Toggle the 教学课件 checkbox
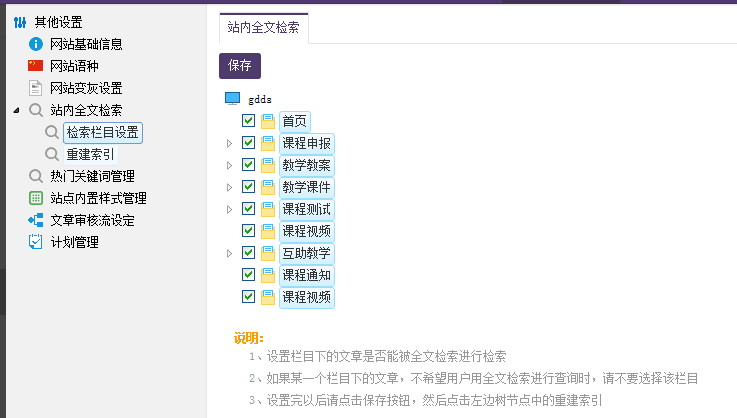The image size is (737, 418). (x=249, y=187)
